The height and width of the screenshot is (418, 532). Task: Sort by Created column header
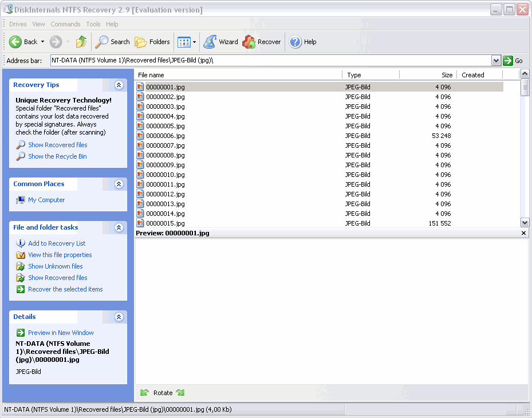click(x=480, y=75)
